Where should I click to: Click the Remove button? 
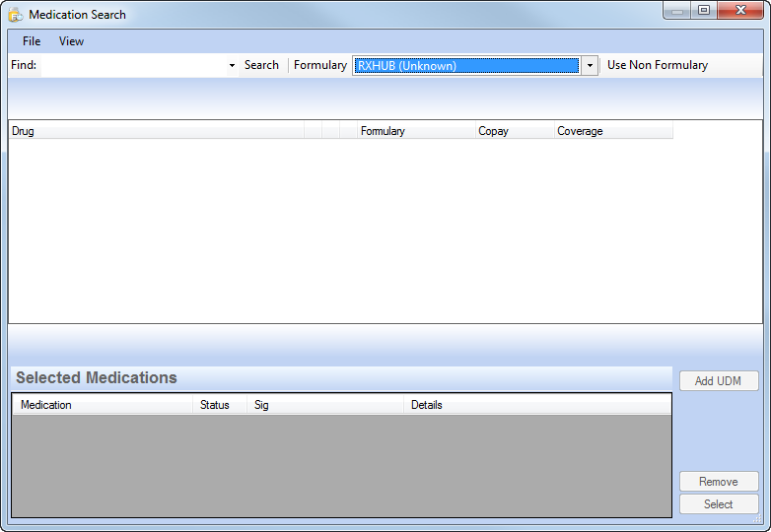pyautogui.click(x=719, y=482)
